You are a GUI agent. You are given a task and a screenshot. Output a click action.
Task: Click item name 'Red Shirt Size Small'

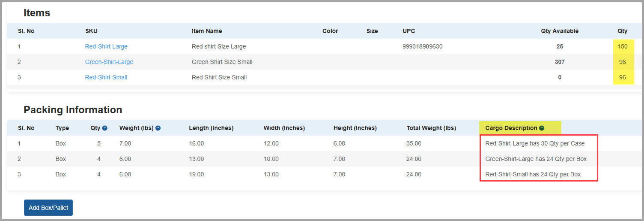click(219, 77)
